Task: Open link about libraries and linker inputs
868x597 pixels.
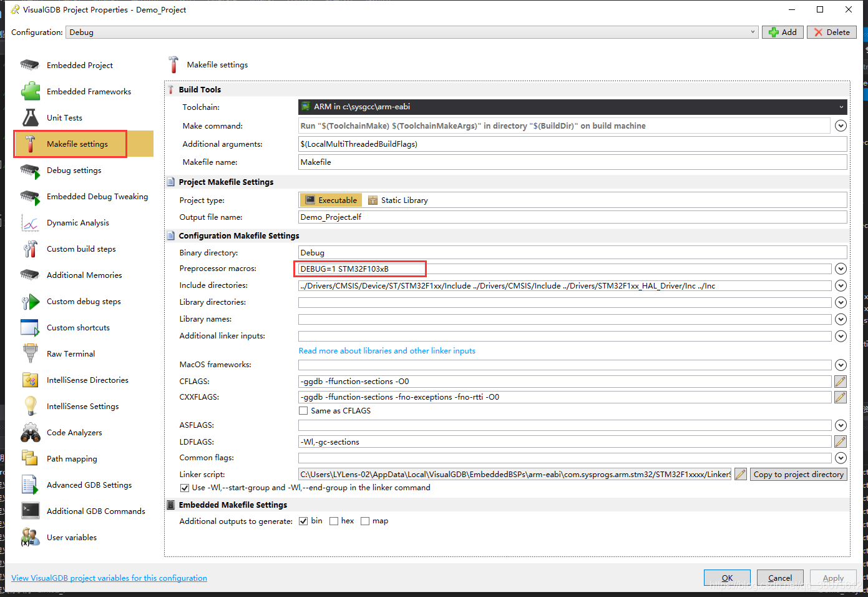Action: point(387,351)
